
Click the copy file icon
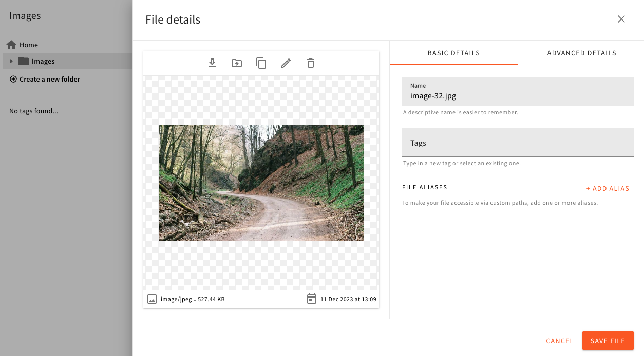[261, 63]
